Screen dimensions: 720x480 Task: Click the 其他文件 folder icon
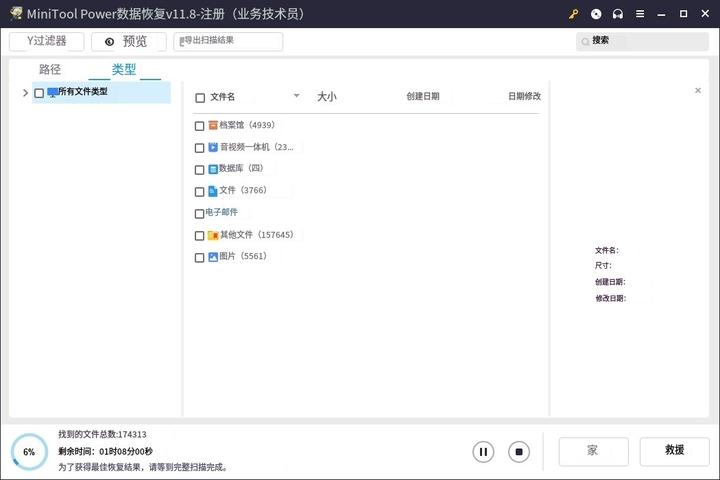pos(213,235)
